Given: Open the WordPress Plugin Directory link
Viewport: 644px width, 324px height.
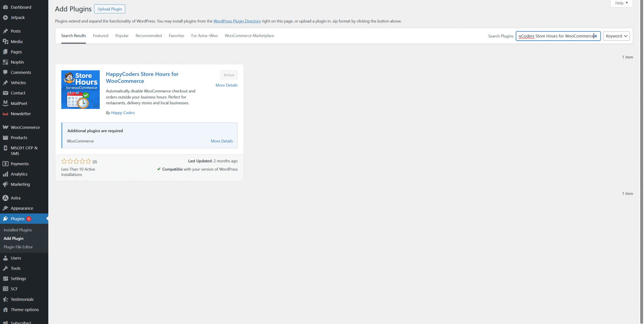Looking at the screenshot, I should click(237, 21).
